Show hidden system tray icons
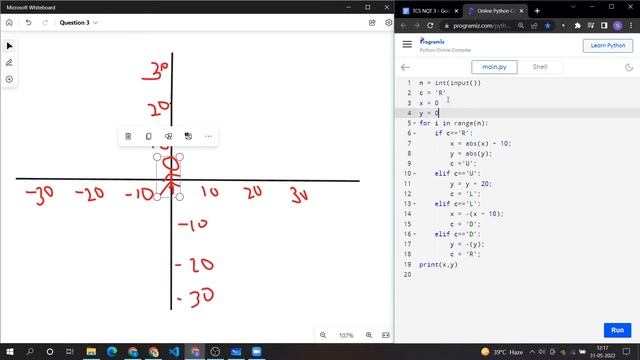The height and width of the screenshot is (360, 640). pos(532,351)
